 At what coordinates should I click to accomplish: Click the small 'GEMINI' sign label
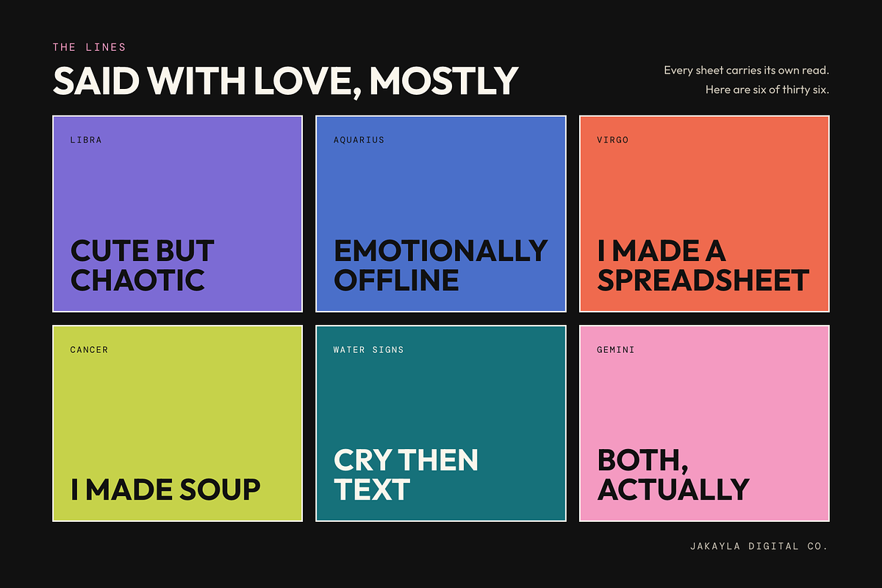pos(616,350)
